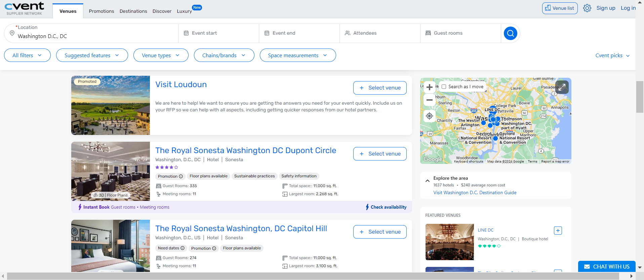Select venue Royal Sonesta Capitol Hill
644x280 pixels.
(380, 232)
